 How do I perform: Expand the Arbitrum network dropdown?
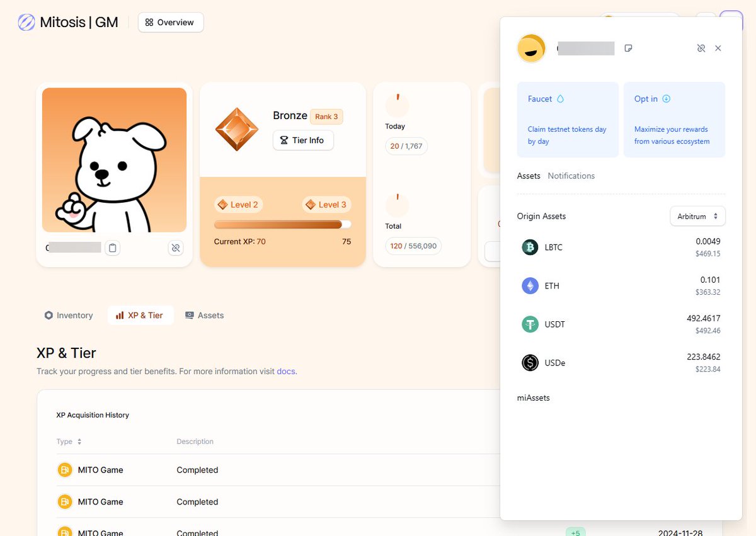(697, 216)
